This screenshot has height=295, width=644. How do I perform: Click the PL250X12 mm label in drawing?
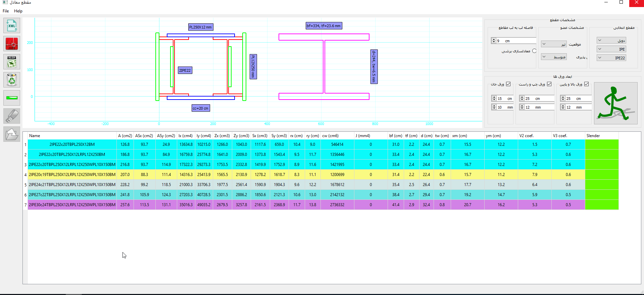point(201,27)
